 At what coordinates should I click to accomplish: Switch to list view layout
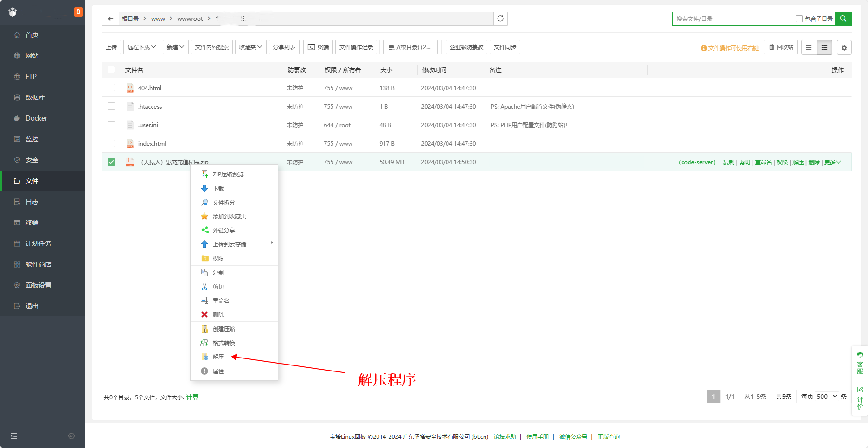[x=824, y=47]
